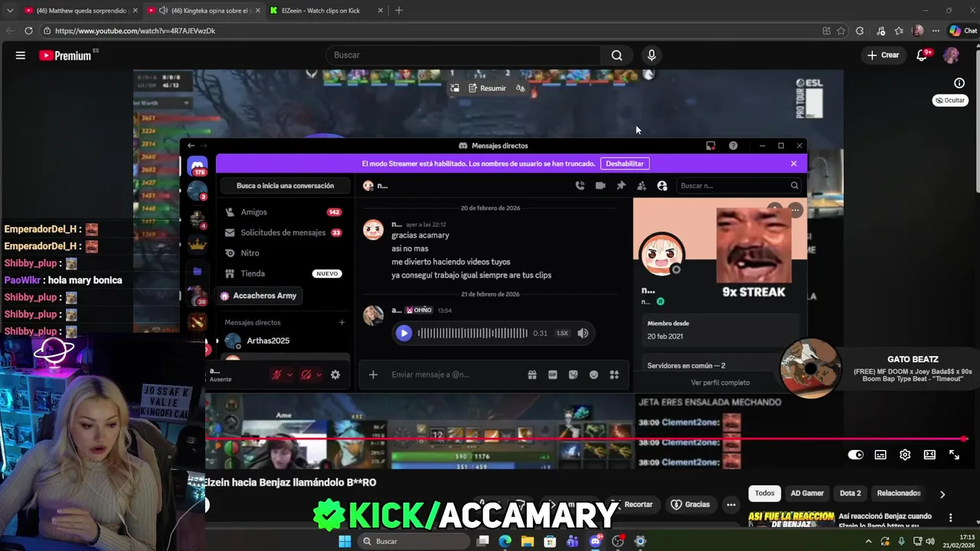Select the Todos filter chip
Viewport: 980px width, 551px height.
click(764, 494)
